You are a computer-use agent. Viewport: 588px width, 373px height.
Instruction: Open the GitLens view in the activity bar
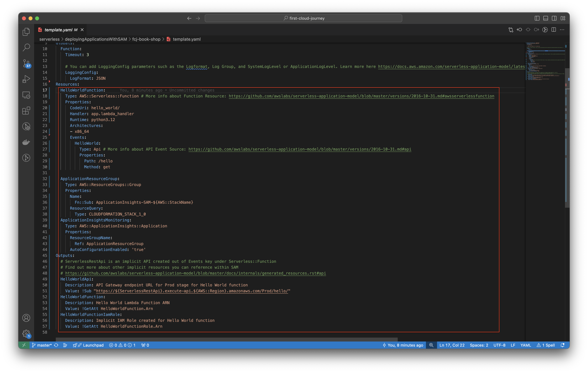(x=26, y=158)
